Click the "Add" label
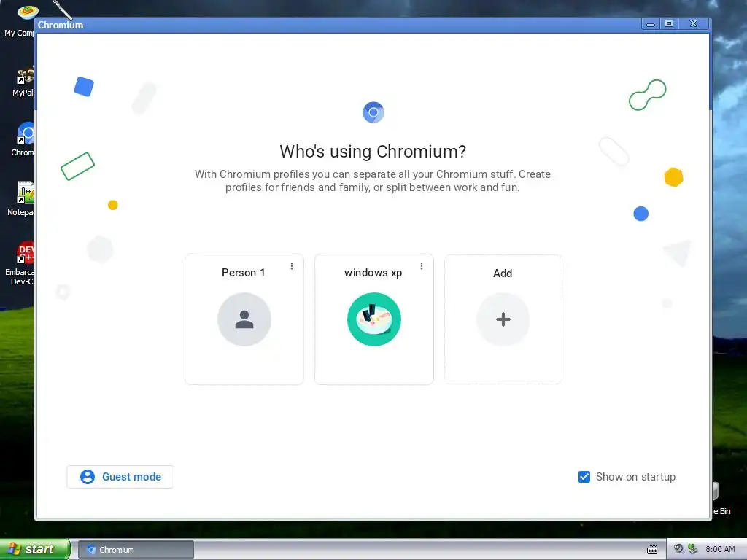 point(503,273)
